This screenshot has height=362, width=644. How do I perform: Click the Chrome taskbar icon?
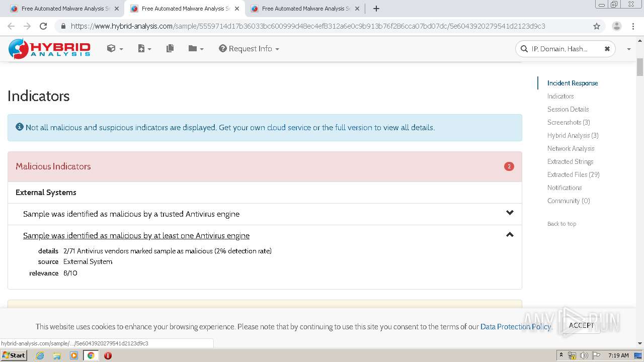click(x=91, y=355)
